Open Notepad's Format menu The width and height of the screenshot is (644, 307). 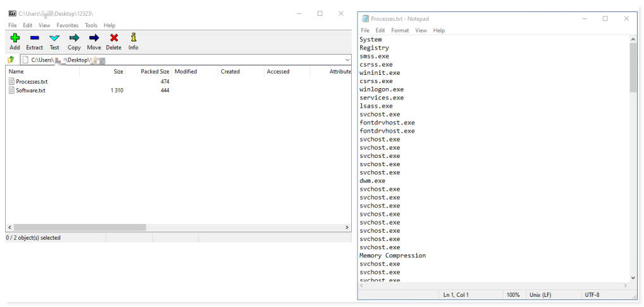coord(400,30)
